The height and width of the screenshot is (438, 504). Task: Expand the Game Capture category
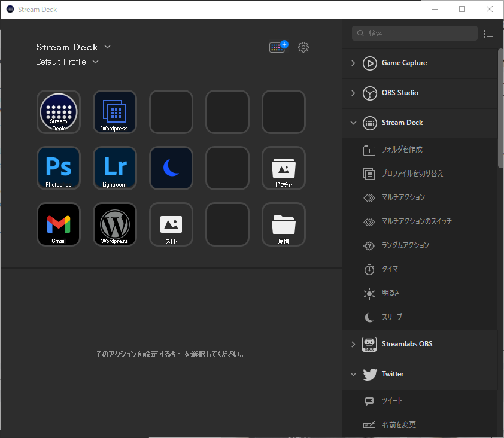[353, 63]
